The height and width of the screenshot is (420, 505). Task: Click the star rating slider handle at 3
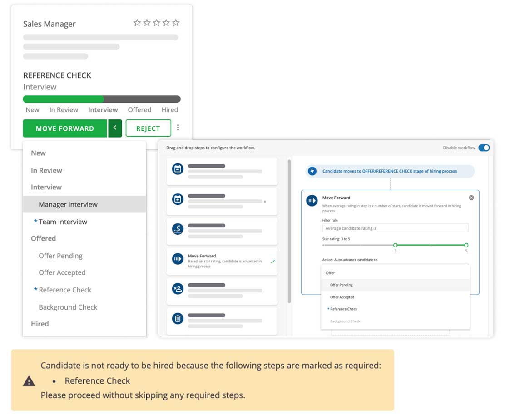point(395,245)
